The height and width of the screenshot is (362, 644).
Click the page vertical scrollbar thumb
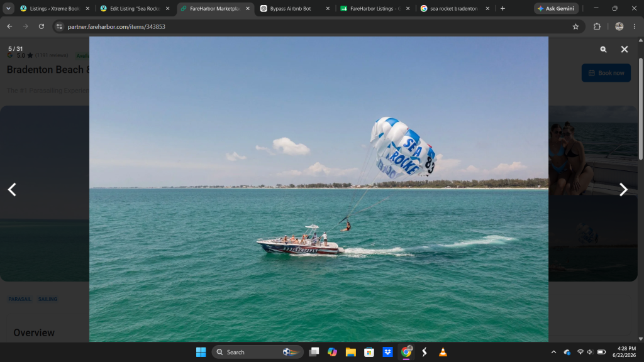coord(640,109)
